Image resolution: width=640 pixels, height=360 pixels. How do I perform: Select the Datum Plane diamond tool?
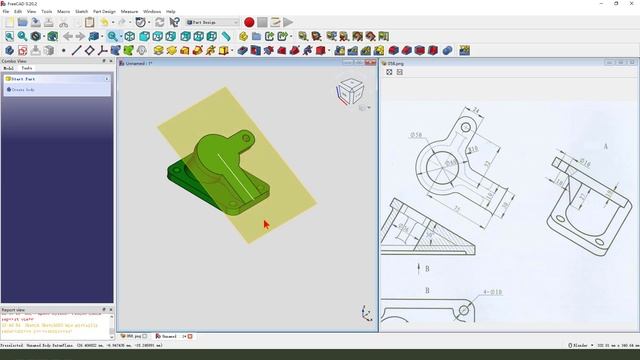click(89, 51)
